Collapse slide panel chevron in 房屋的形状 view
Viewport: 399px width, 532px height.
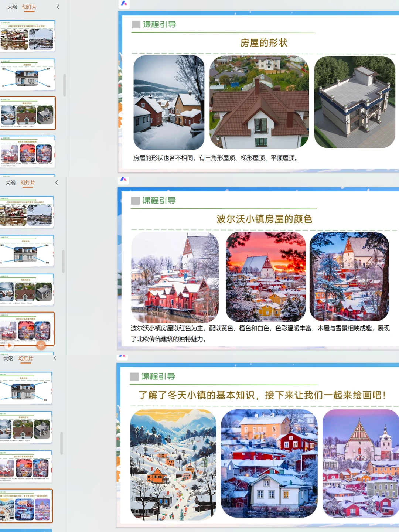pos(58,7)
